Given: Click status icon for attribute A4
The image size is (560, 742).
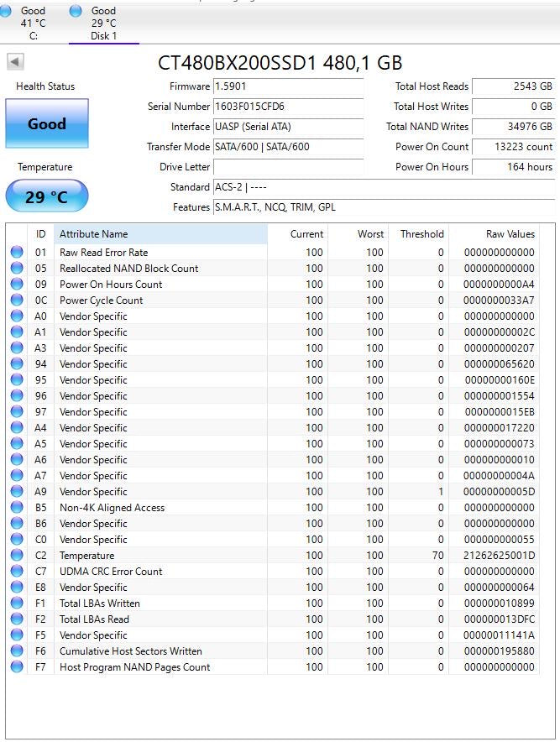Looking at the screenshot, I should click(x=17, y=427).
